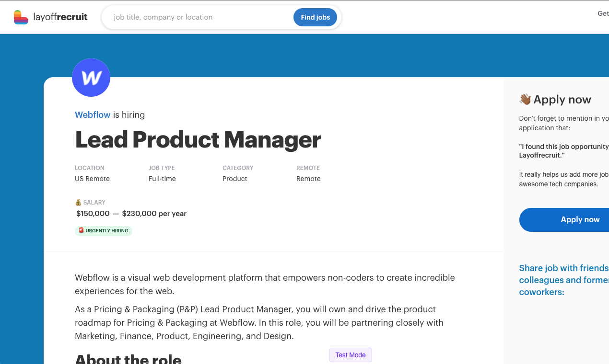Click the Test Mode badge

coord(351,355)
